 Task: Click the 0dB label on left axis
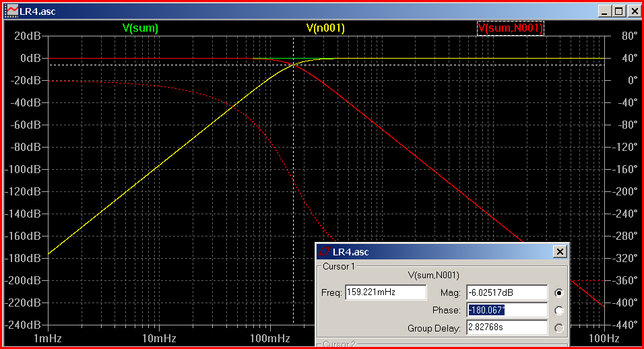(x=31, y=59)
